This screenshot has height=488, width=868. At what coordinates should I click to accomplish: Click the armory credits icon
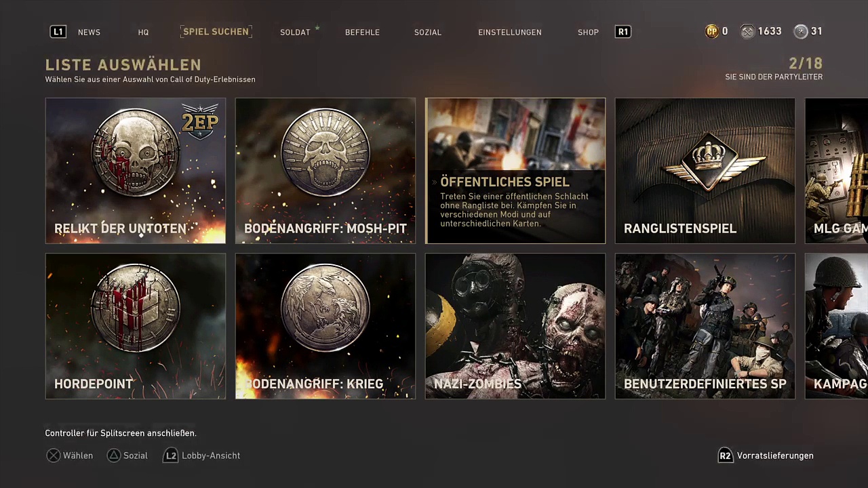coord(747,31)
